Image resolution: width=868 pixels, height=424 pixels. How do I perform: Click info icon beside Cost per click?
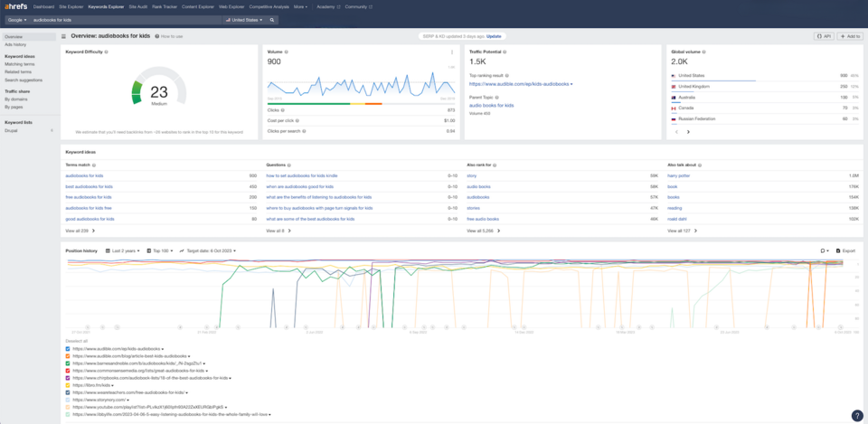click(297, 120)
